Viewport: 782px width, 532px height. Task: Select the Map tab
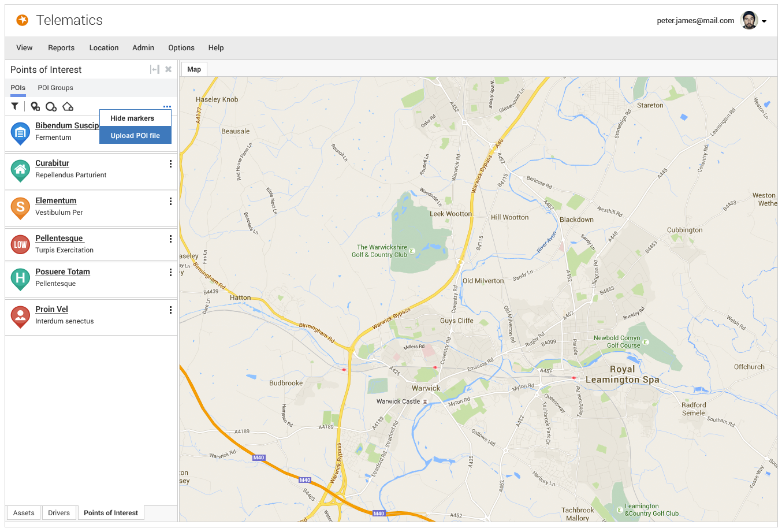[x=194, y=69]
